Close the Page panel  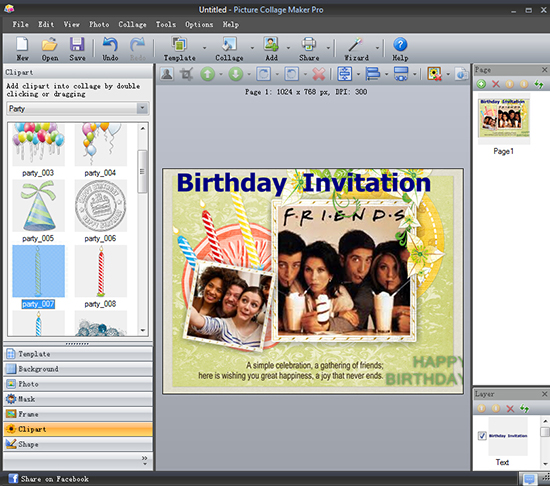(x=544, y=70)
